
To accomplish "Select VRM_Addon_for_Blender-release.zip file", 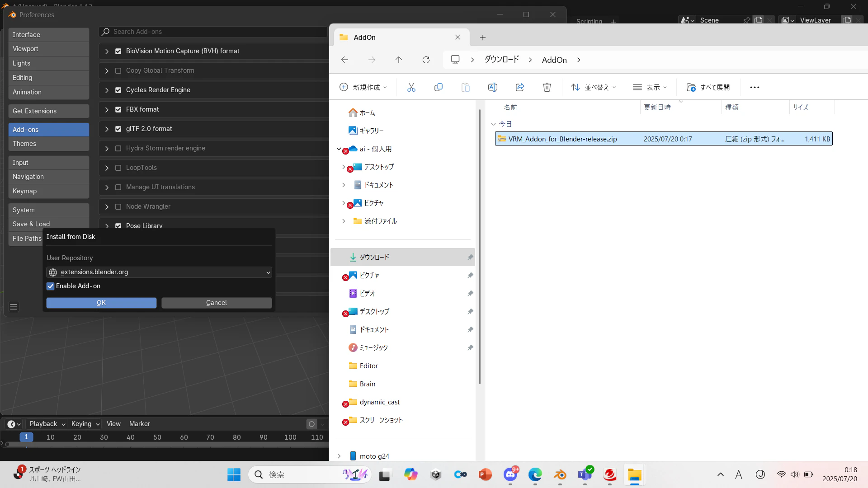I will (x=664, y=139).
